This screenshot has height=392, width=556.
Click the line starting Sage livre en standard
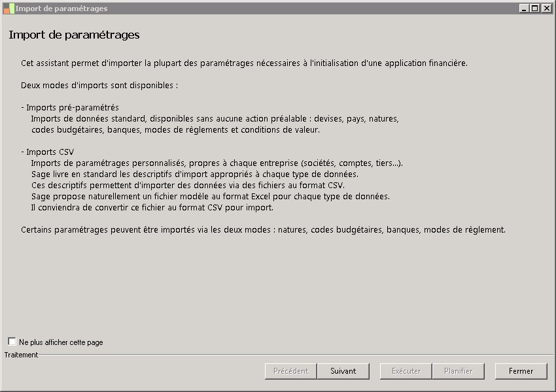(x=194, y=174)
